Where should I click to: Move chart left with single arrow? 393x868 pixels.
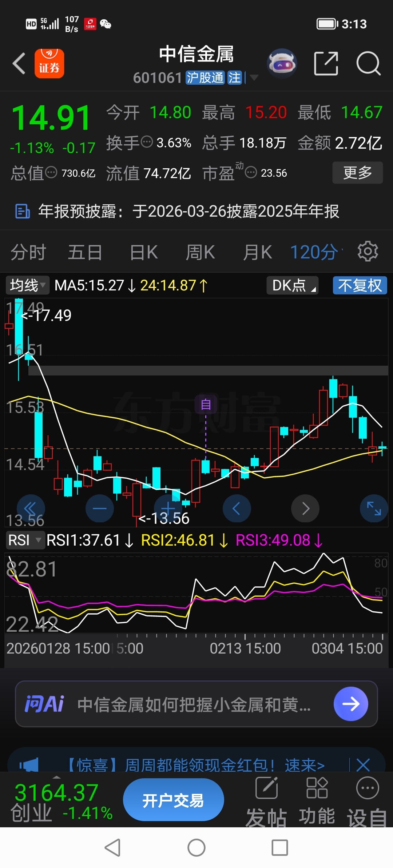(237, 509)
